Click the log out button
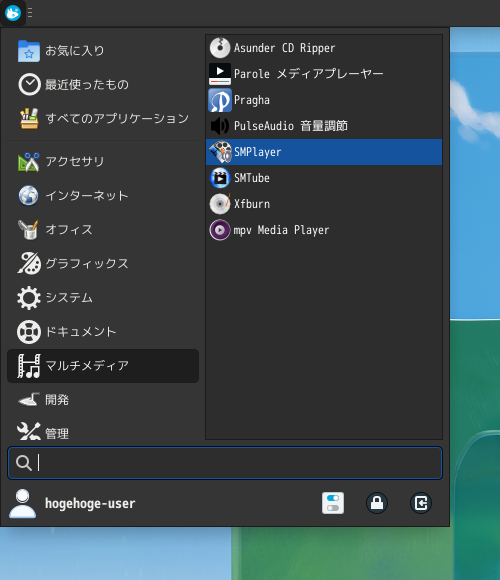500x580 pixels. (x=421, y=503)
